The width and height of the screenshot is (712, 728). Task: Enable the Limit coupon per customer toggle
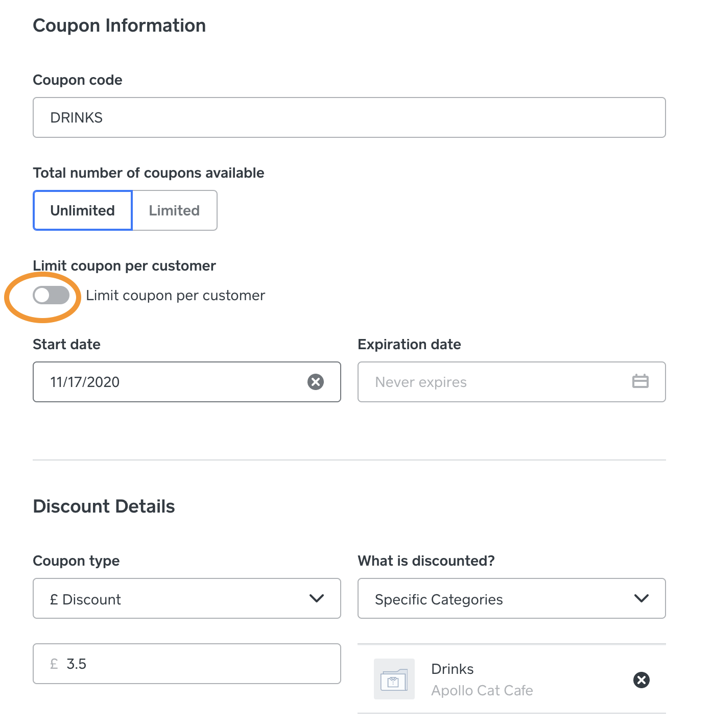point(51,296)
